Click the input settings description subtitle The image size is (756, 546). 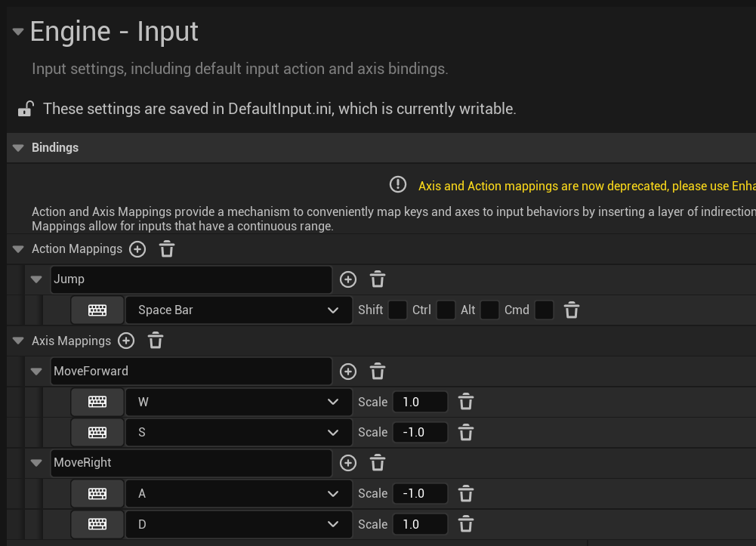pyautogui.click(x=240, y=69)
